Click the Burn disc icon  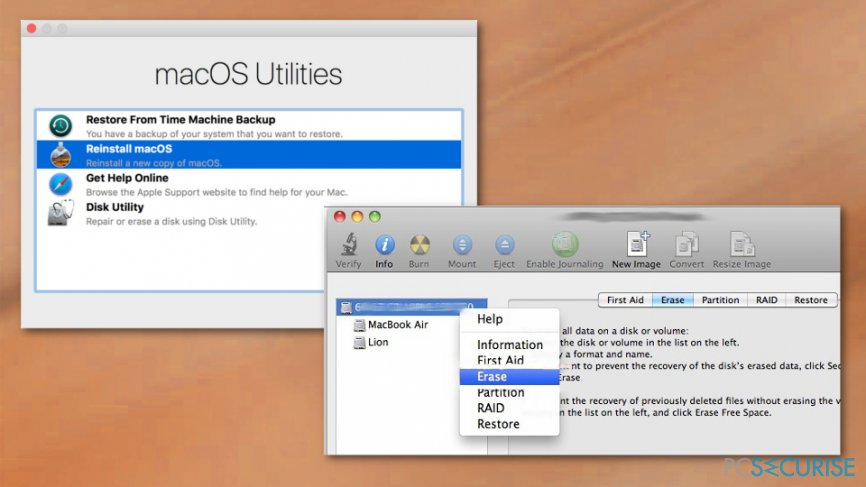(419, 245)
